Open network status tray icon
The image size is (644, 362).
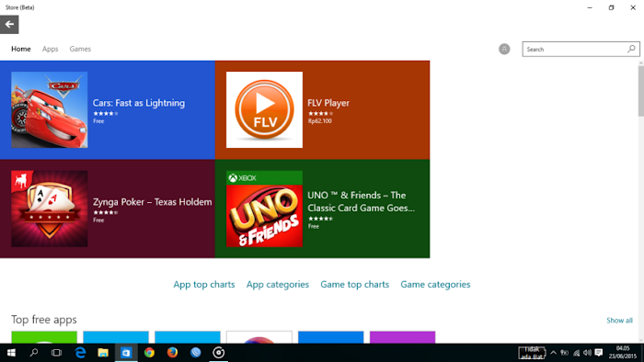tap(576, 353)
